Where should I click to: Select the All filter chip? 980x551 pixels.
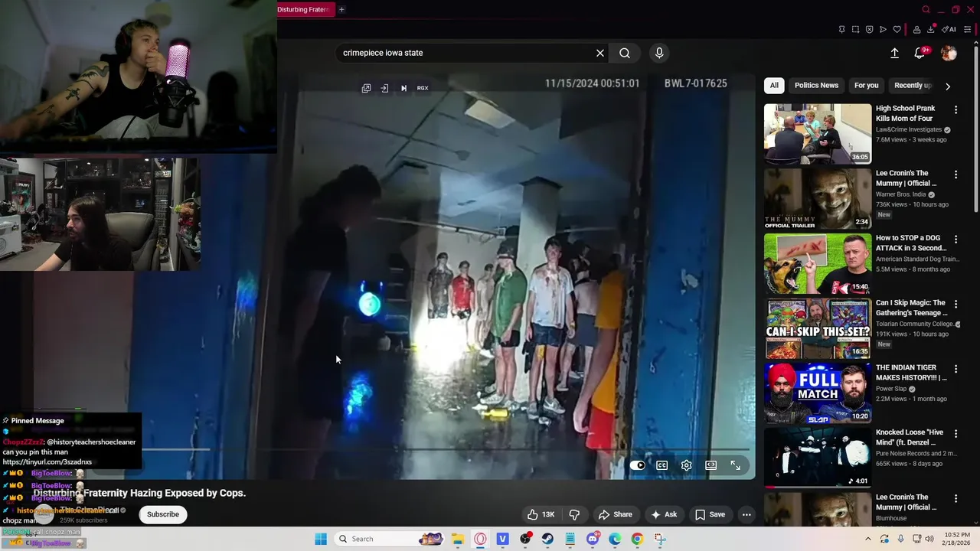tap(774, 85)
